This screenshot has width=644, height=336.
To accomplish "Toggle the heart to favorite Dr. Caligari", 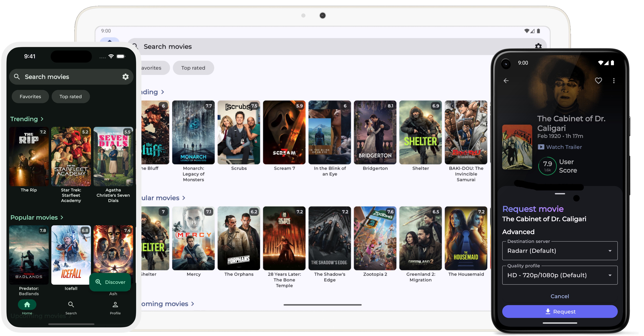I will pos(598,80).
